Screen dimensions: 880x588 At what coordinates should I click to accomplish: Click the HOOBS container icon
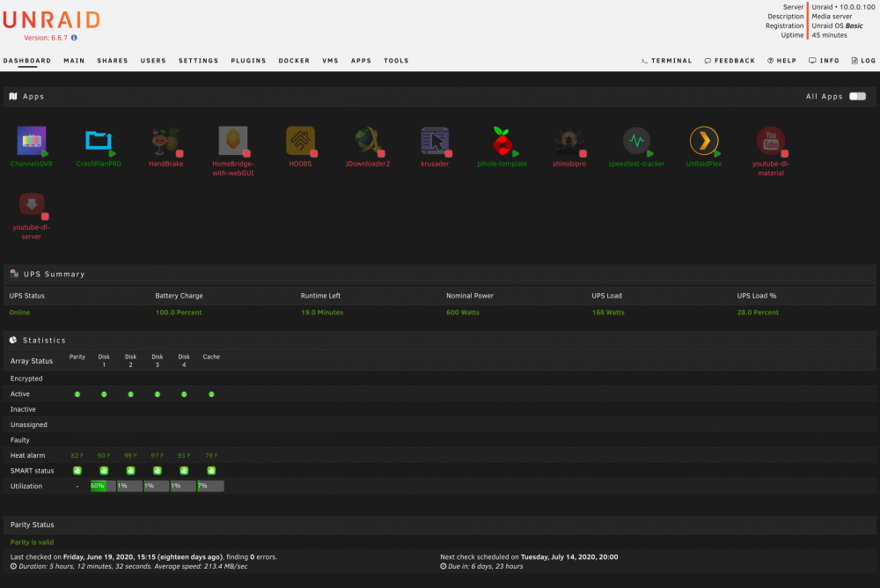tap(300, 141)
